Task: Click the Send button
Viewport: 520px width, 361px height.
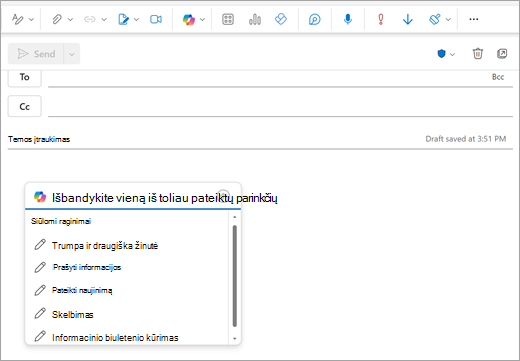Action: click(x=36, y=54)
